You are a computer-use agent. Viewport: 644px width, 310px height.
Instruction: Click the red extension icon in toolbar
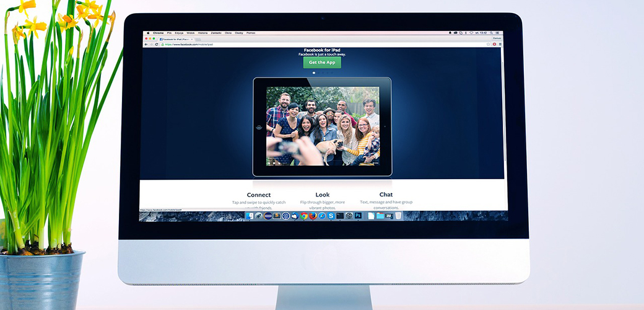(495, 44)
